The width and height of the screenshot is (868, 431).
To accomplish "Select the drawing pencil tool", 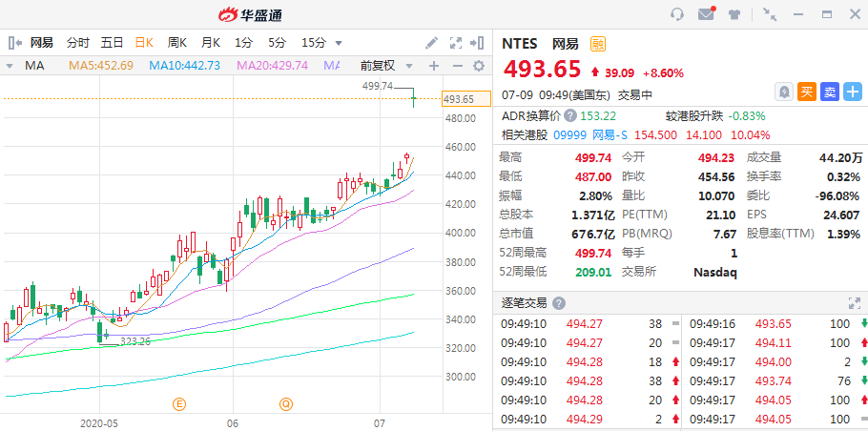I will click(x=431, y=43).
